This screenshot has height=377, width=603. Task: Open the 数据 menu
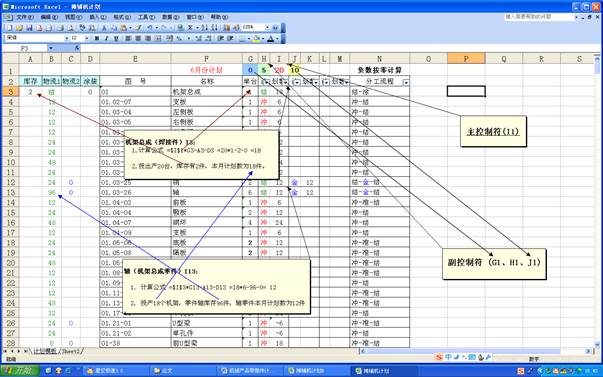pos(170,17)
